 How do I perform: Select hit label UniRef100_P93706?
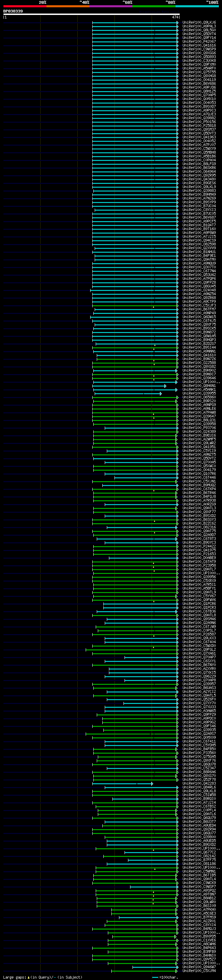pyautogui.click(x=199, y=428)
